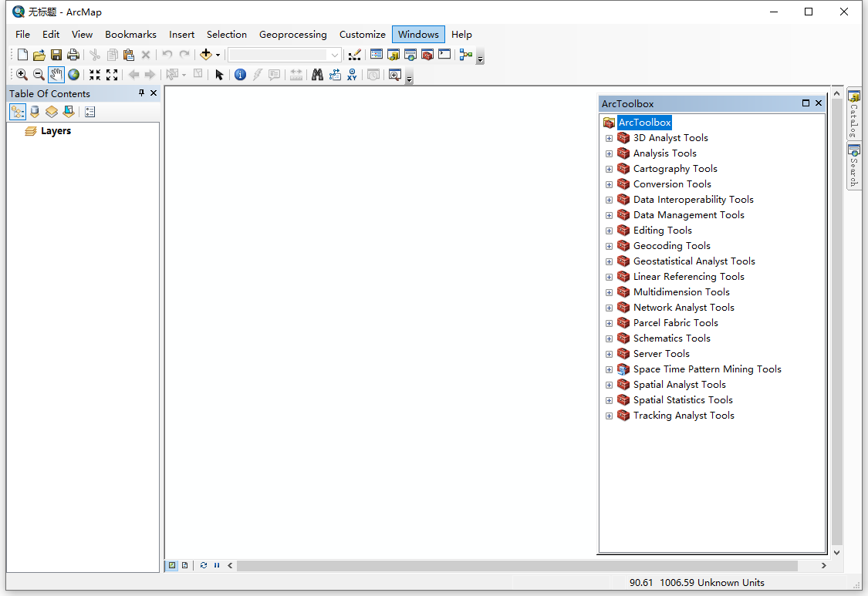The image size is (868, 596).
Task: Open the Help menu
Action: [x=461, y=34]
